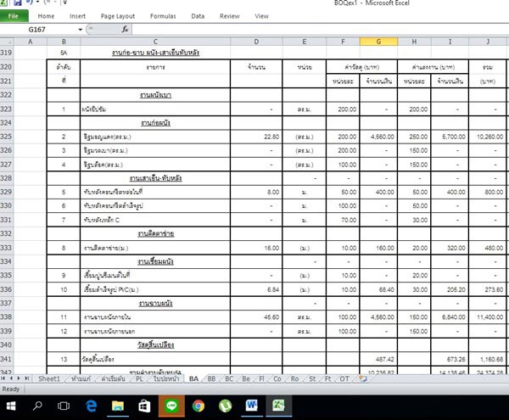
Task: Click next sheet navigation arrow
Action: pyautogui.click(x=19, y=378)
